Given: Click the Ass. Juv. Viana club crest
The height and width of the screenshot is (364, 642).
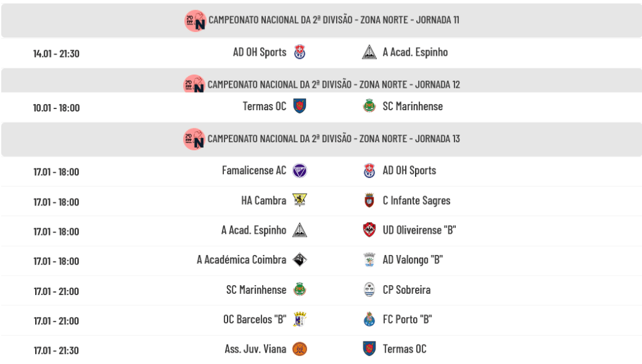Looking at the screenshot, I should (300, 349).
